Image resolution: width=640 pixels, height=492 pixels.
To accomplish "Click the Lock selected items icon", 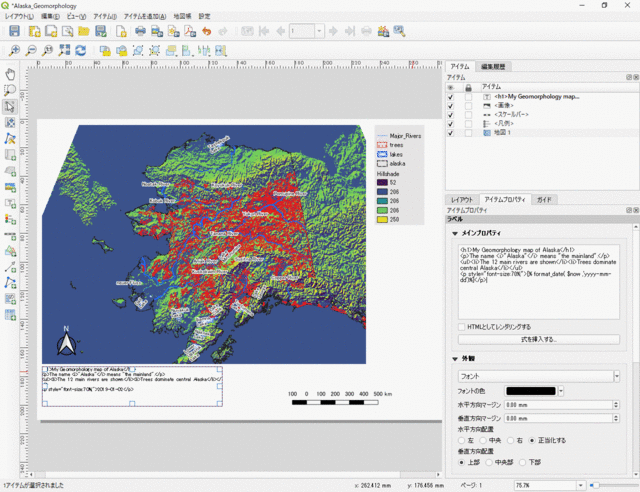I will tap(105, 50).
